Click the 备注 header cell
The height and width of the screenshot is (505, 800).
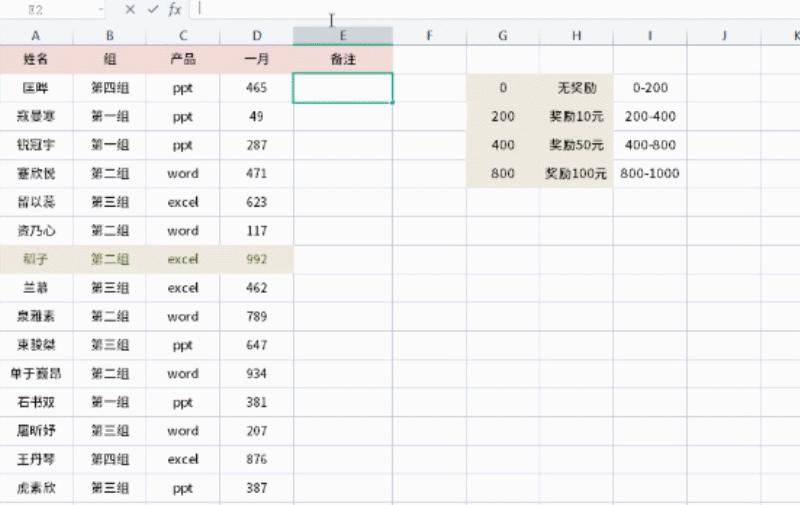tap(343, 59)
